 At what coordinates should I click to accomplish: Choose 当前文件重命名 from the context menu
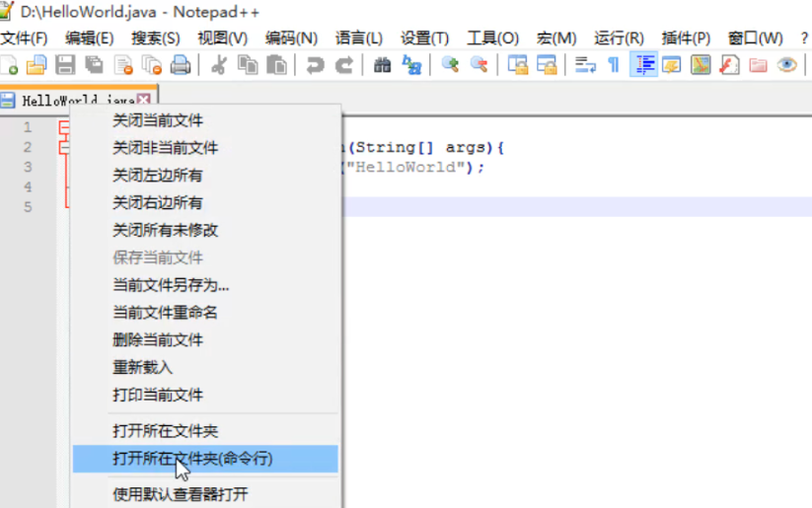tap(205, 313)
